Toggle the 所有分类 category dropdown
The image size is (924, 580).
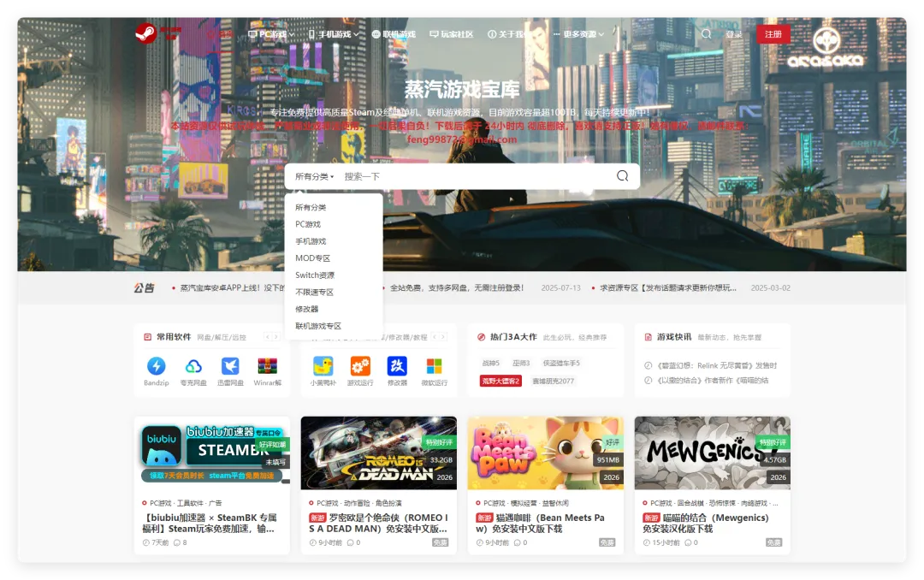315,176
